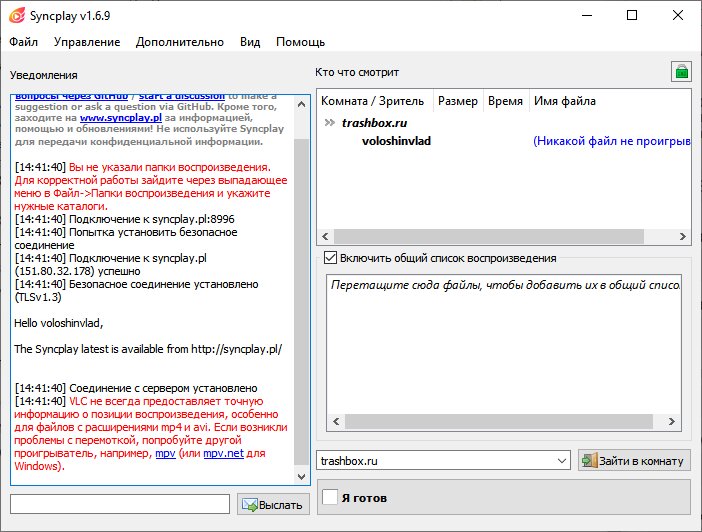The height and width of the screenshot is (532, 702).
Task: Open the Помощь menu
Action: click(x=300, y=42)
